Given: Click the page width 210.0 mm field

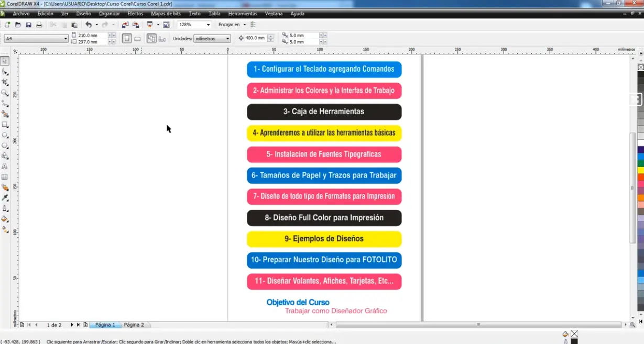Looking at the screenshot, I should (92, 35).
